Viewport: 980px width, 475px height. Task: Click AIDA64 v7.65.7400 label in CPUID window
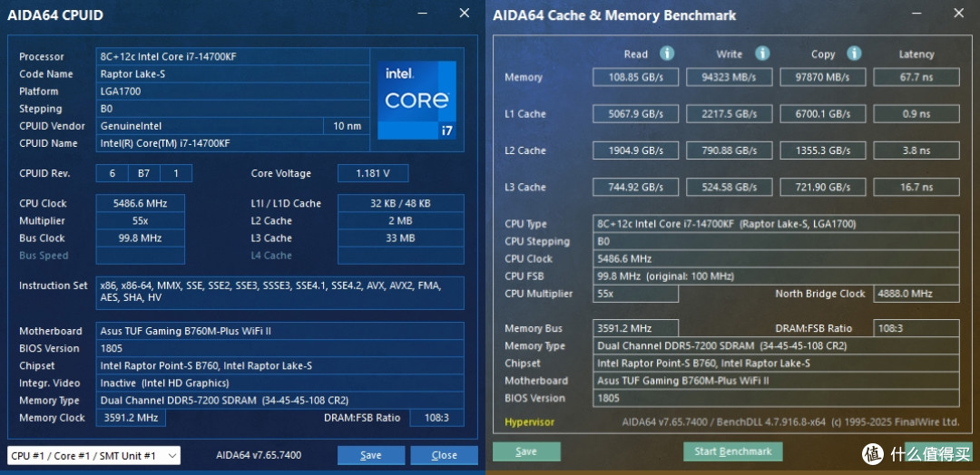[x=259, y=455]
